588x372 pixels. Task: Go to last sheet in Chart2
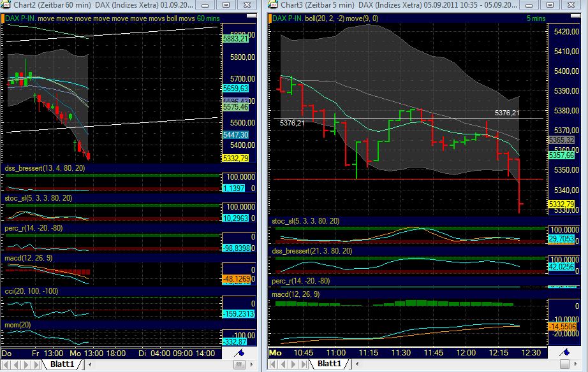[36, 364]
